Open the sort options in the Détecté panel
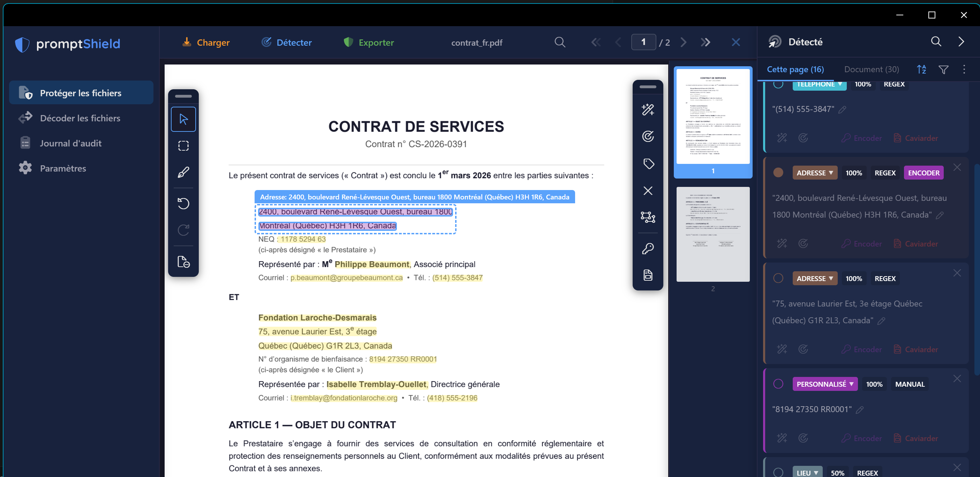 coord(922,69)
